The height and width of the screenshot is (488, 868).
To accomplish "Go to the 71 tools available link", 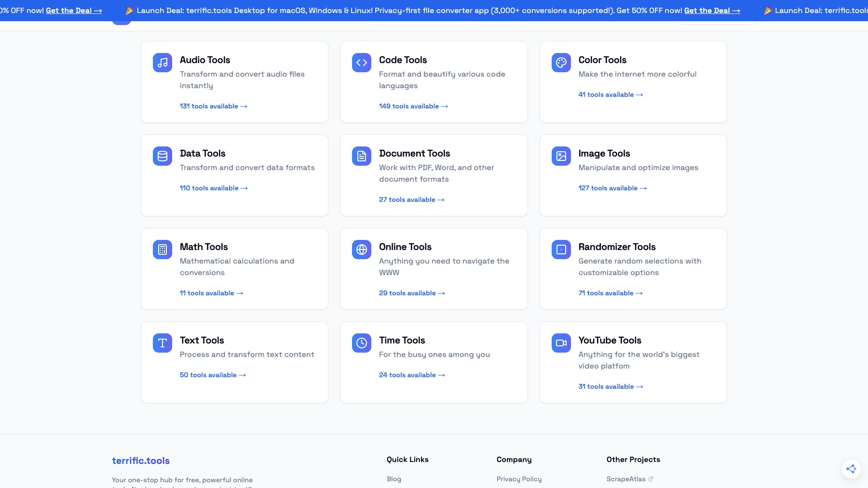I will pos(610,293).
